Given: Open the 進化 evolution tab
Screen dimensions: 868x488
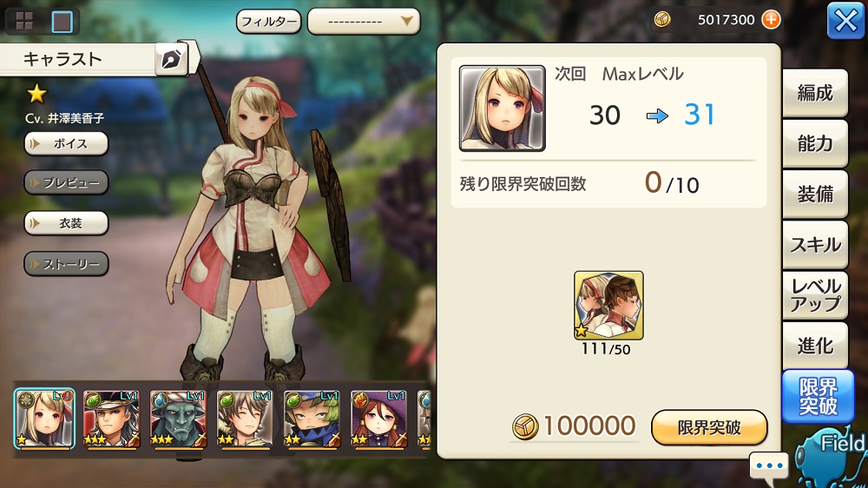Looking at the screenshot, I should click(x=815, y=345).
